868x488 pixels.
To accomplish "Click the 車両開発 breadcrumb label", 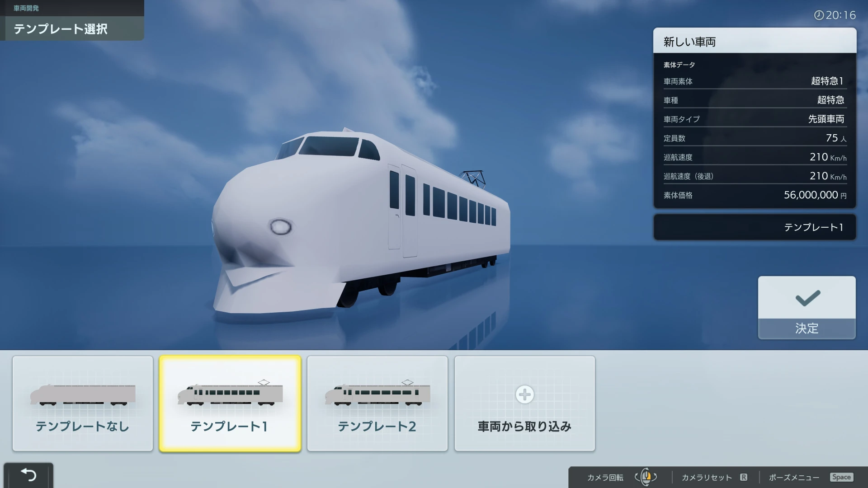I will [26, 8].
